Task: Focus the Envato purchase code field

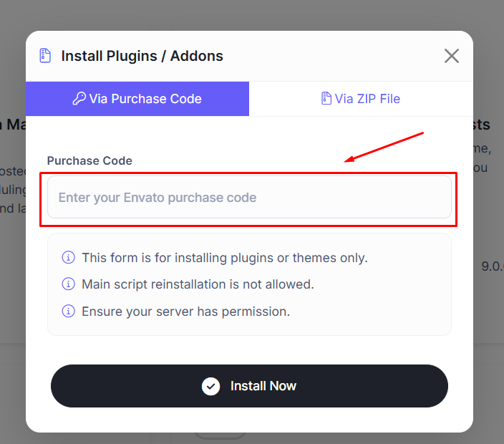Action: 249,197
